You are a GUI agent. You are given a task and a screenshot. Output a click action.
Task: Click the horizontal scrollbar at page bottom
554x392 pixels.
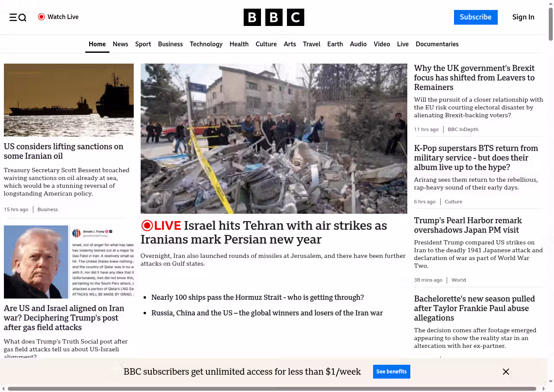(x=272, y=389)
